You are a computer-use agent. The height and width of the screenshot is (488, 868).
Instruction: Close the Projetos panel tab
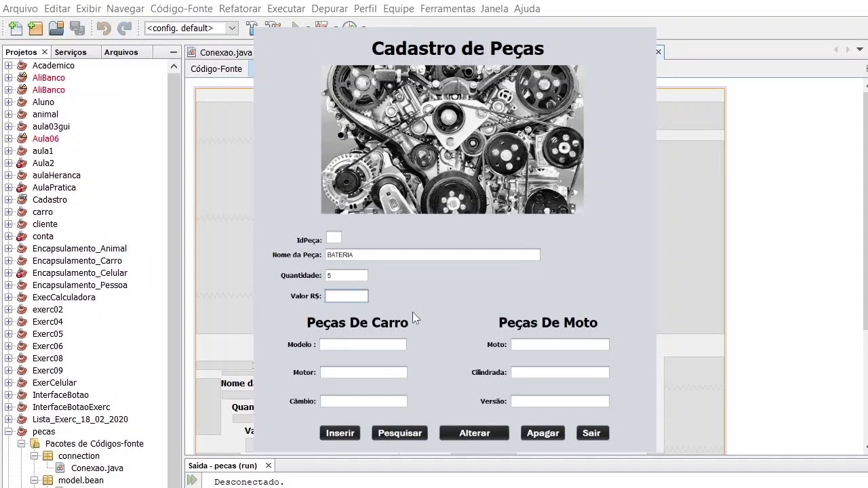point(45,52)
